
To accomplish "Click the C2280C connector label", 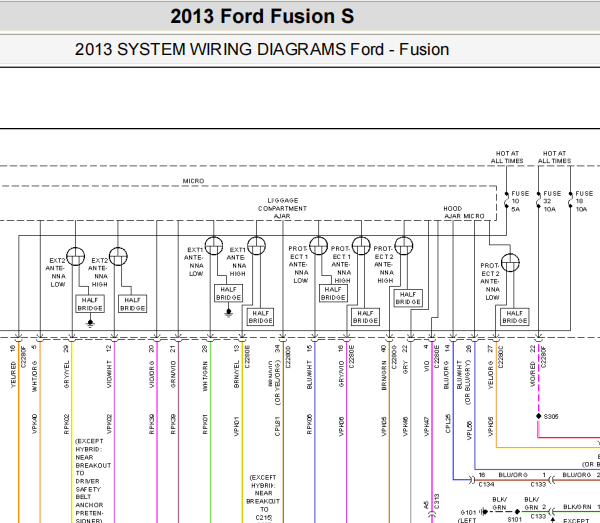I will click(x=501, y=356).
